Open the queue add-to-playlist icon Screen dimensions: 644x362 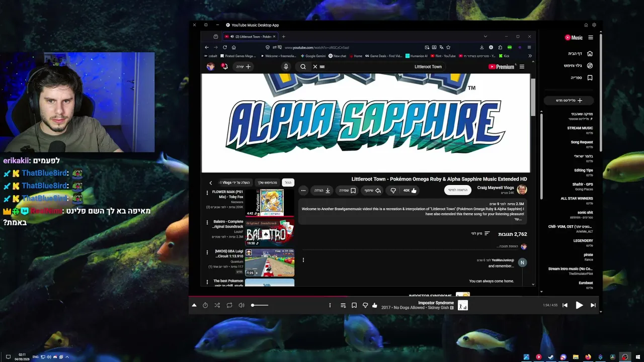(x=343, y=305)
